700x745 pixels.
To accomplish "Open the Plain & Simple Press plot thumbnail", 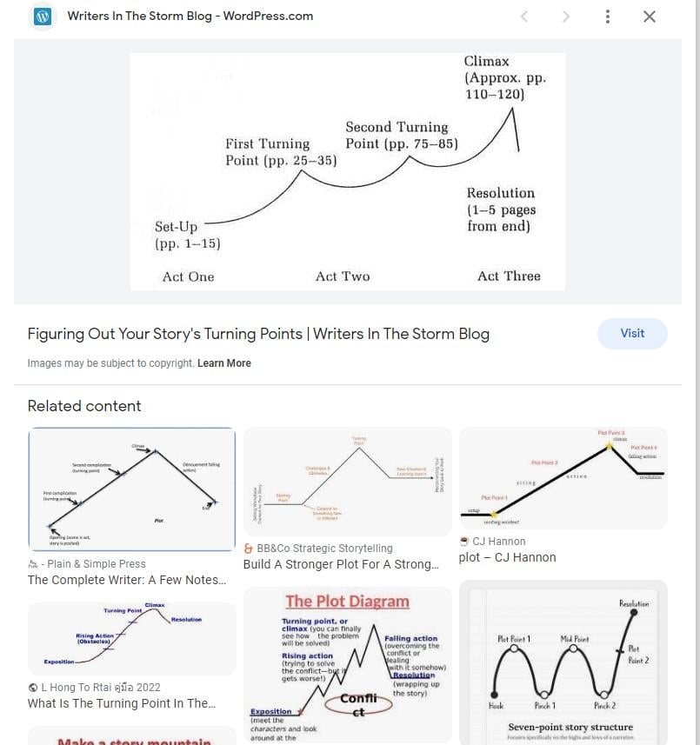I will pos(131,488).
